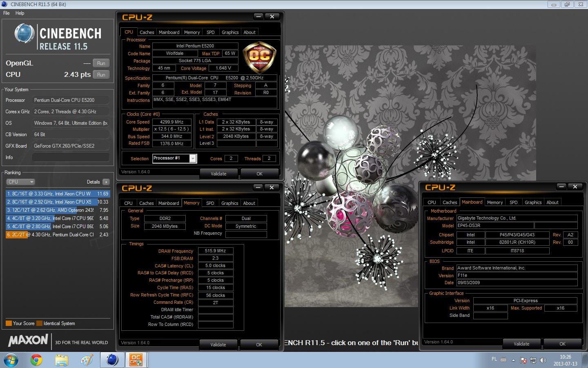Click Validate in the CPU-Z Mainboard window
This screenshot has width=588, height=368.
[521, 344]
